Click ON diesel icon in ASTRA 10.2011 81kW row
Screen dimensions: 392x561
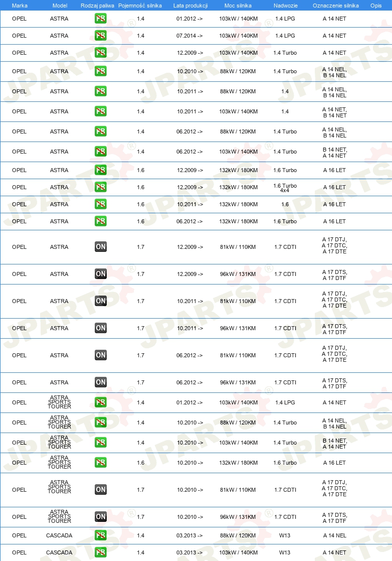pos(100,301)
